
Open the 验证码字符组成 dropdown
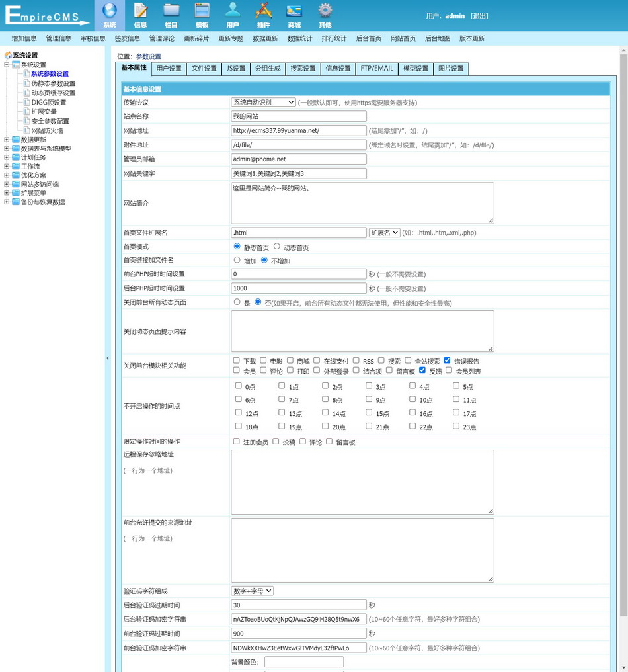(x=253, y=591)
